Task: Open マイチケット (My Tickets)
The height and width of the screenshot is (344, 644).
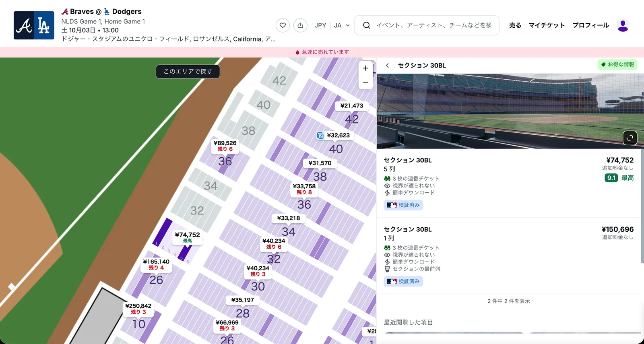Action: pyautogui.click(x=547, y=25)
